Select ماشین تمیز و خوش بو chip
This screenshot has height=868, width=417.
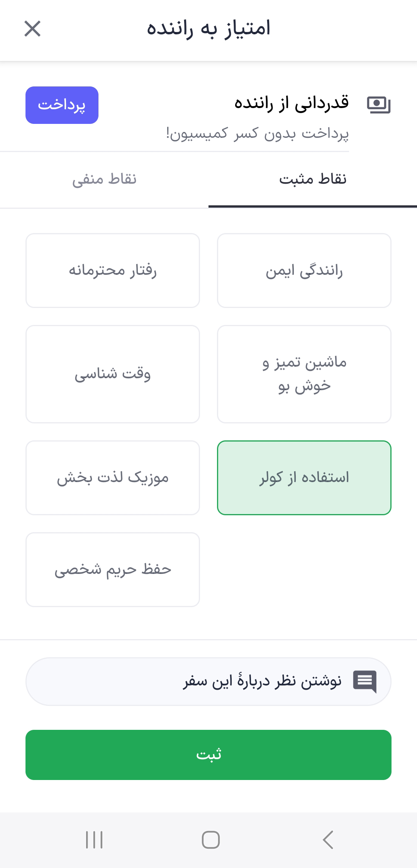point(304,374)
